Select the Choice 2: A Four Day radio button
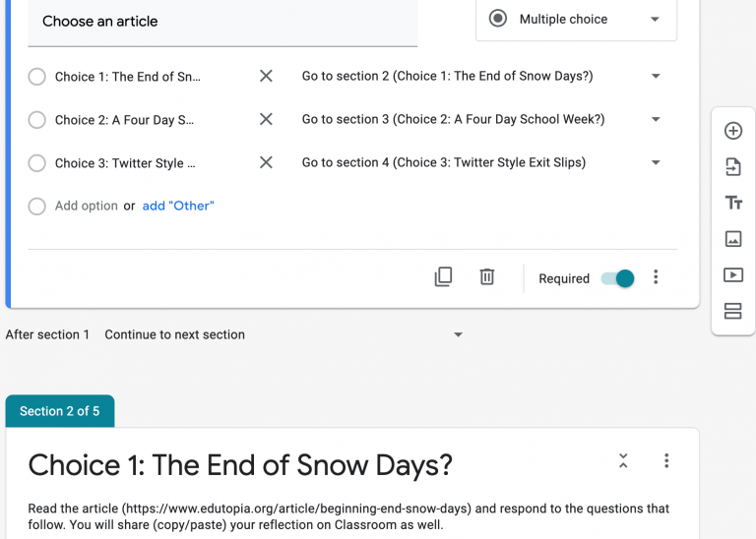756x539 pixels. tap(37, 119)
